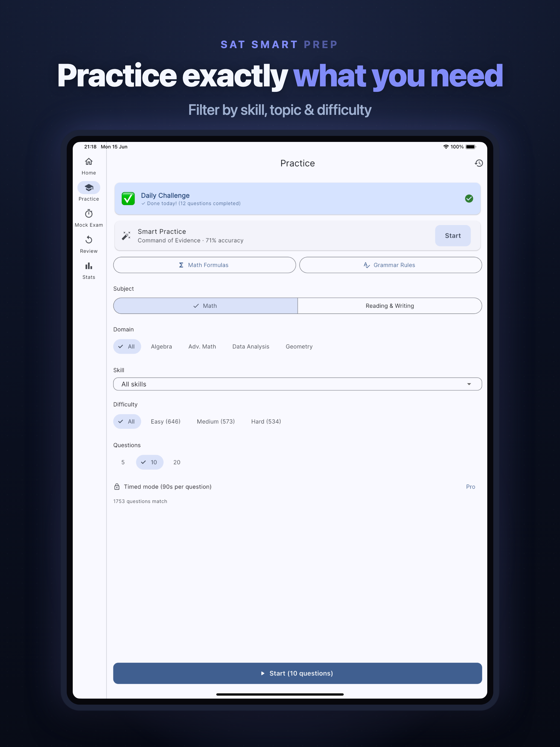
Task: Open Math Formulas reference
Action: pos(205,265)
